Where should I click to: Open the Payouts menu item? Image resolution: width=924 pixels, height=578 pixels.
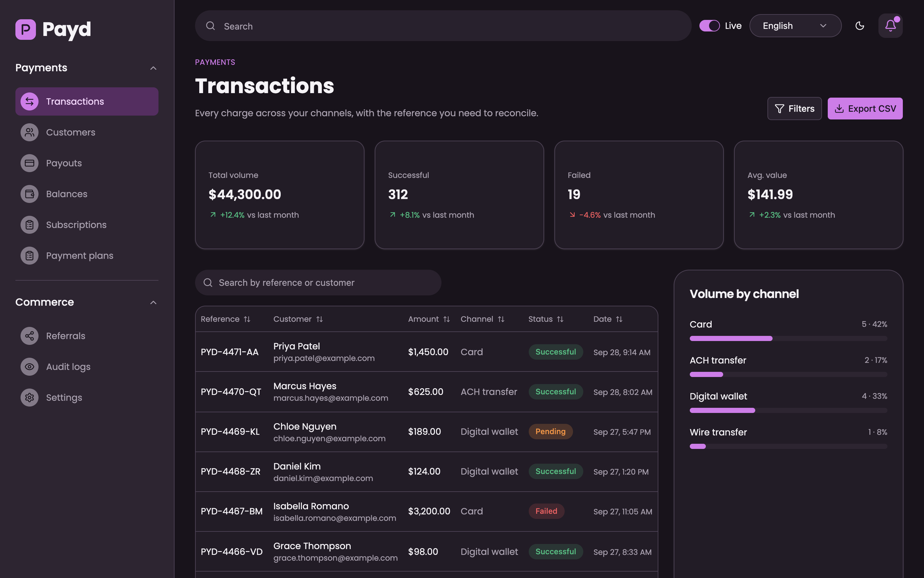point(87,163)
